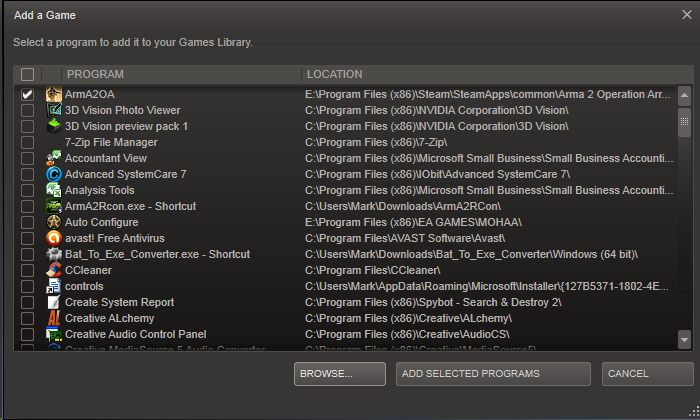Click the Browse button
This screenshot has height=420, width=700.
click(340, 373)
